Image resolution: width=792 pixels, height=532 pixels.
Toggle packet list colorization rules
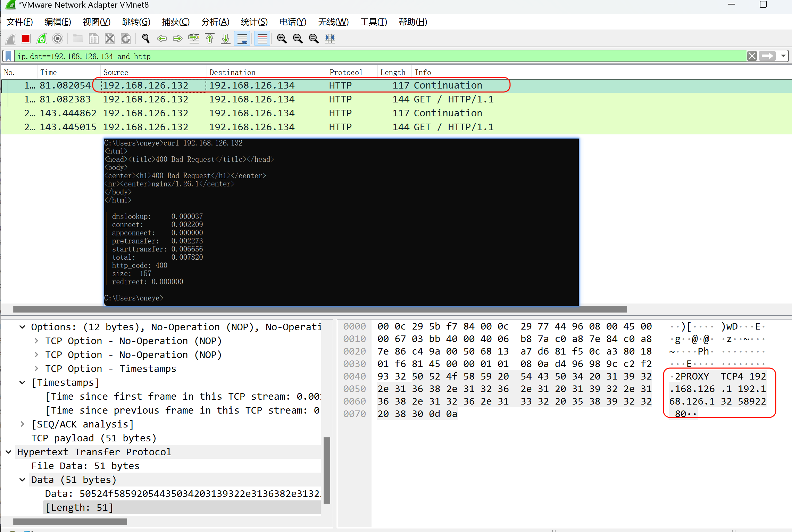262,39
